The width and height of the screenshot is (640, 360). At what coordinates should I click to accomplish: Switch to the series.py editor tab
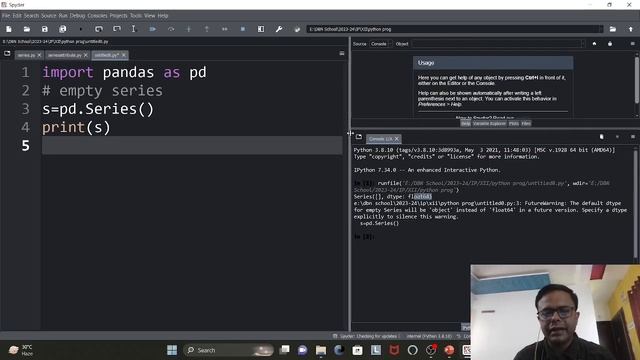[26, 55]
